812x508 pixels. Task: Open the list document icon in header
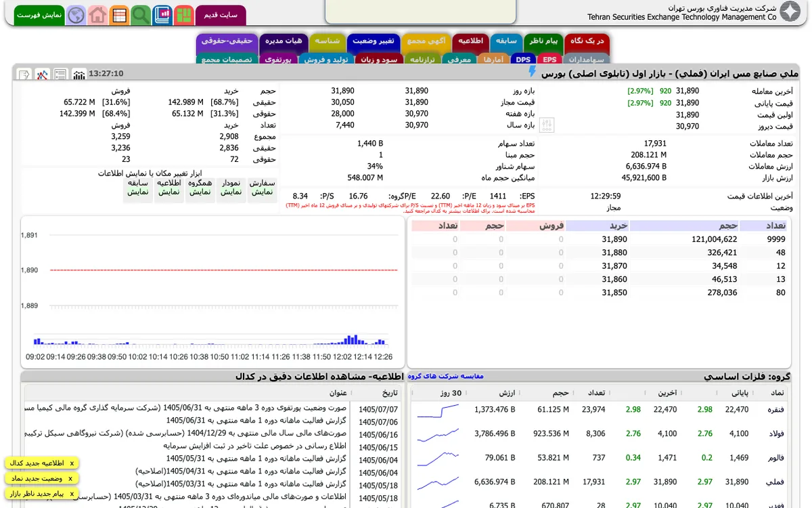tap(61, 74)
